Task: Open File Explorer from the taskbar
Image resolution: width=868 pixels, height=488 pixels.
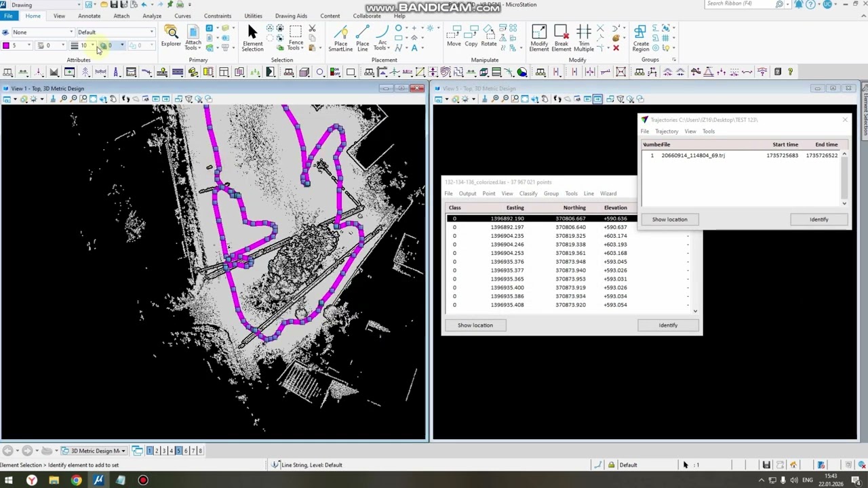Action: (x=54, y=481)
